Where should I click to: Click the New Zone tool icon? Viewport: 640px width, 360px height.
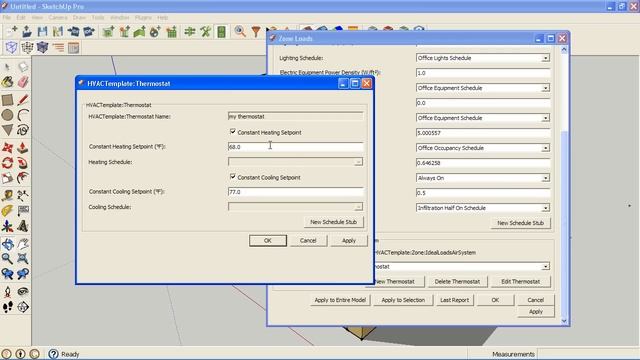coord(109,31)
